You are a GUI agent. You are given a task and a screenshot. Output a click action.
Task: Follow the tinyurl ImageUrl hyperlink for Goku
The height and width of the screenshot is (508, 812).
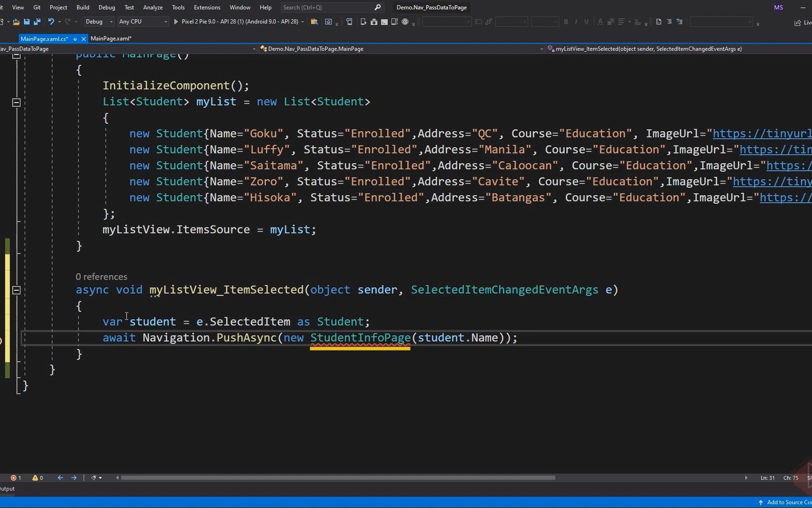pos(761,133)
